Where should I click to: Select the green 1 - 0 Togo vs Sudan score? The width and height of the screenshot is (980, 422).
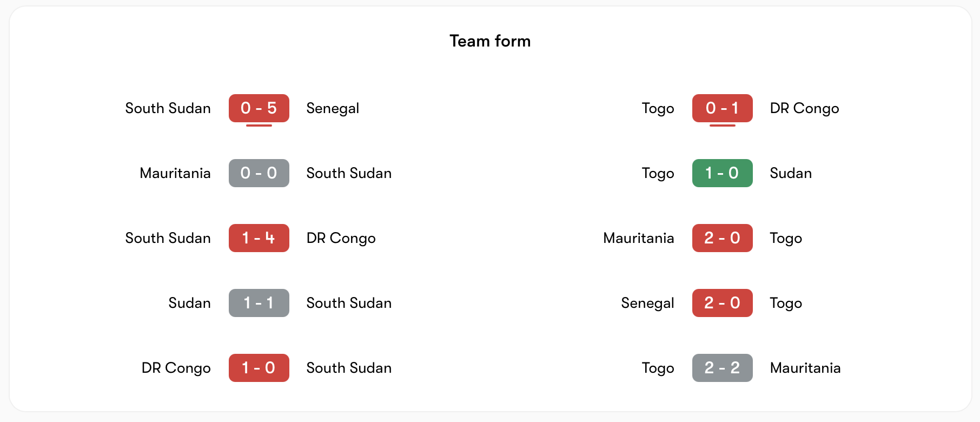pyautogui.click(x=722, y=173)
